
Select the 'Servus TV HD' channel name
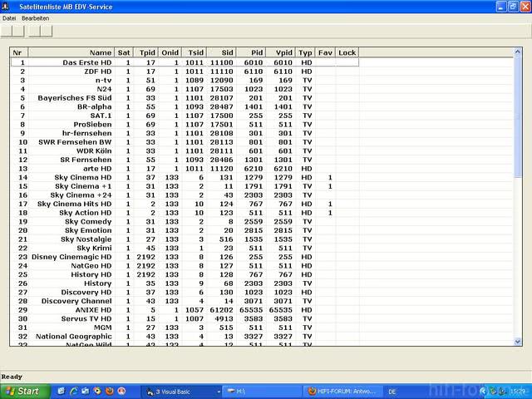(x=86, y=318)
